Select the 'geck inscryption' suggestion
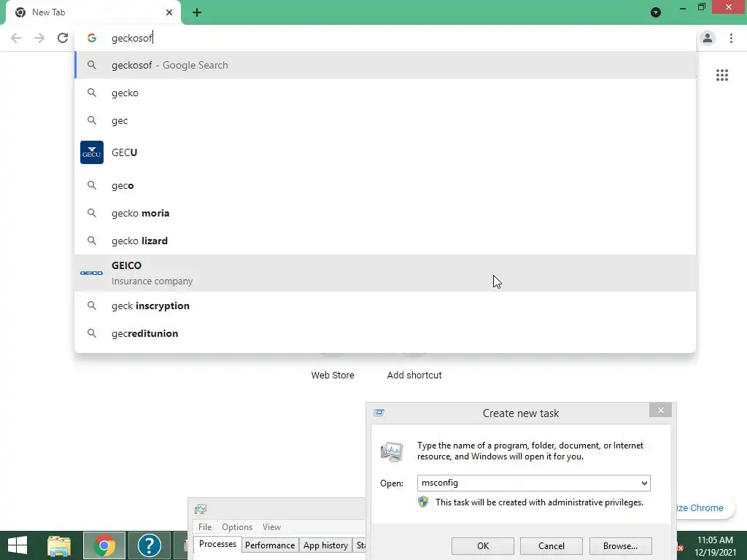Image resolution: width=747 pixels, height=560 pixels. click(x=385, y=306)
